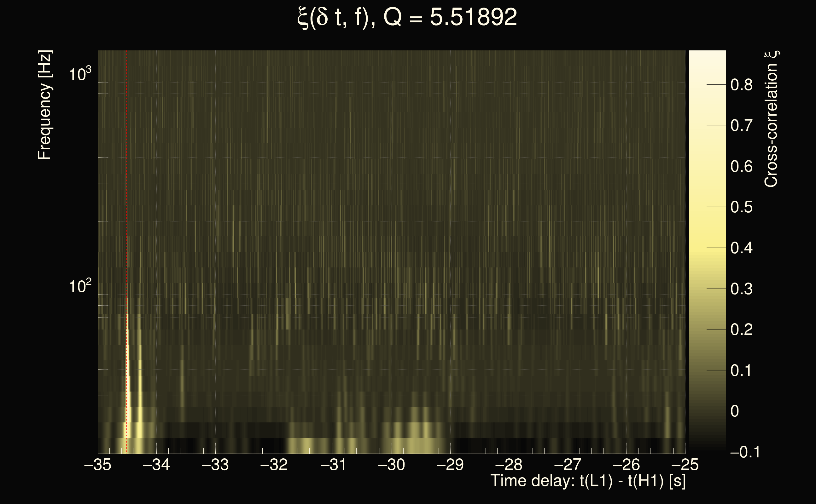Click the –35 x-axis tick label
Viewport: 816px width, 504px height.
pos(98,465)
